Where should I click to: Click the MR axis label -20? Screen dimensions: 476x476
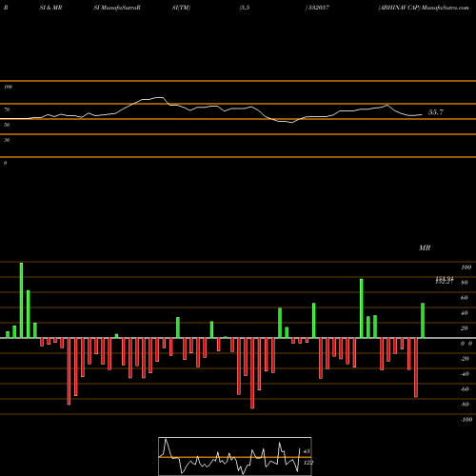pos(465,359)
